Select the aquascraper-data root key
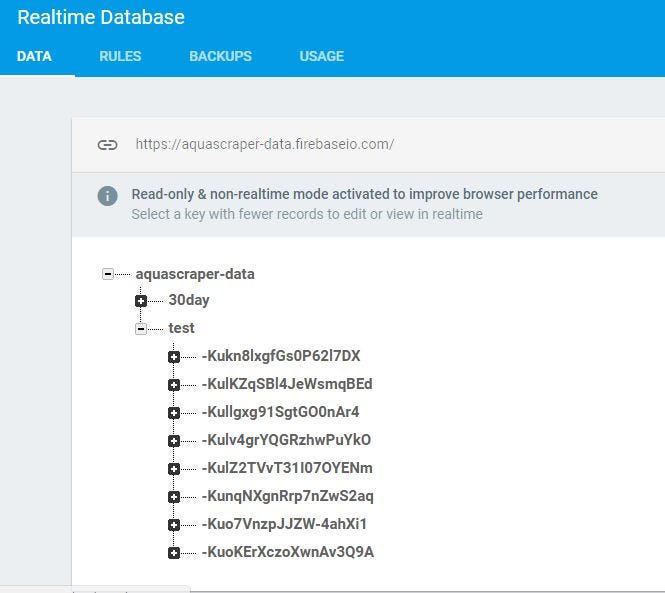665x593 pixels. coord(195,274)
